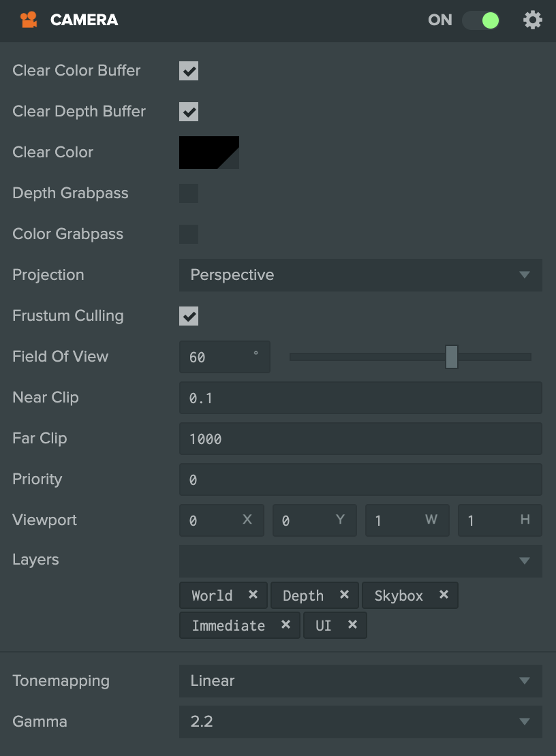Expand the Layers dropdown list
The image size is (556, 756).
360,561
